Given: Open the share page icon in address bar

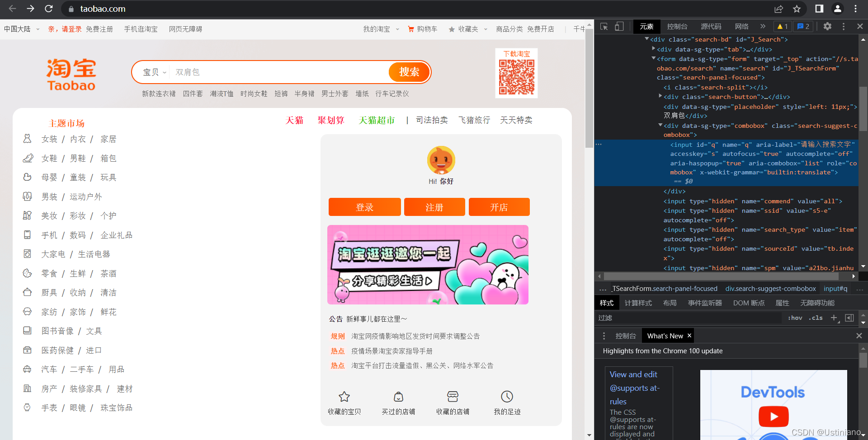Looking at the screenshot, I should pyautogui.click(x=778, y=9).
